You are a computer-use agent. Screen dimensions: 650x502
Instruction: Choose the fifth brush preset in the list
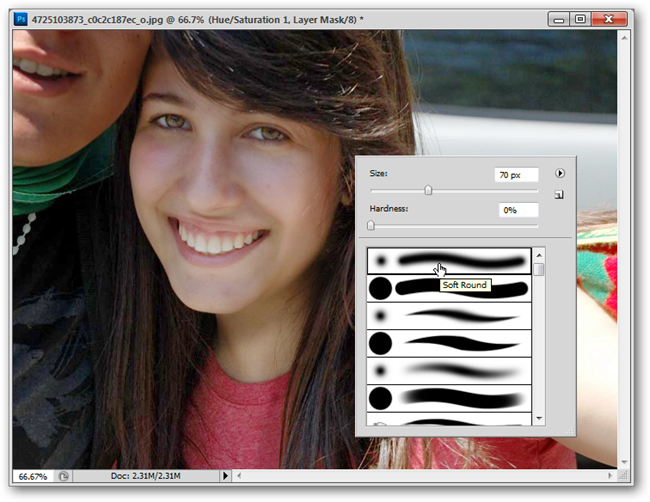[448, 371]
